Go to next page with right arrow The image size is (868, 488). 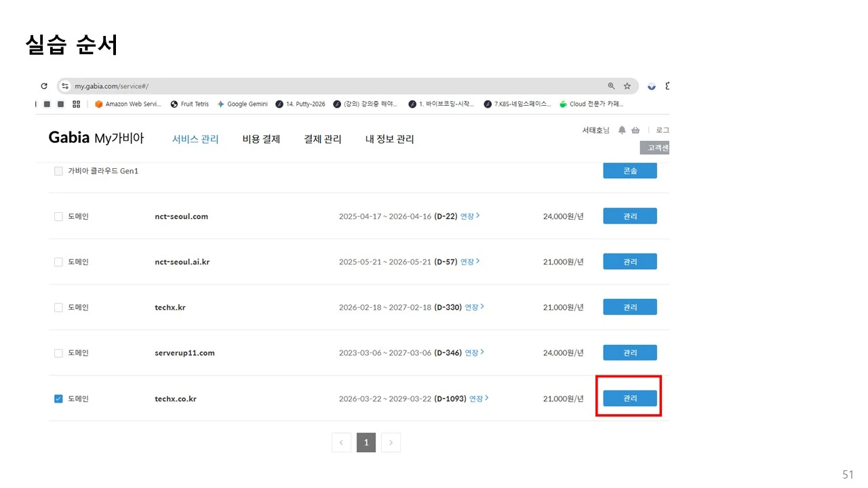pos(391,443)
